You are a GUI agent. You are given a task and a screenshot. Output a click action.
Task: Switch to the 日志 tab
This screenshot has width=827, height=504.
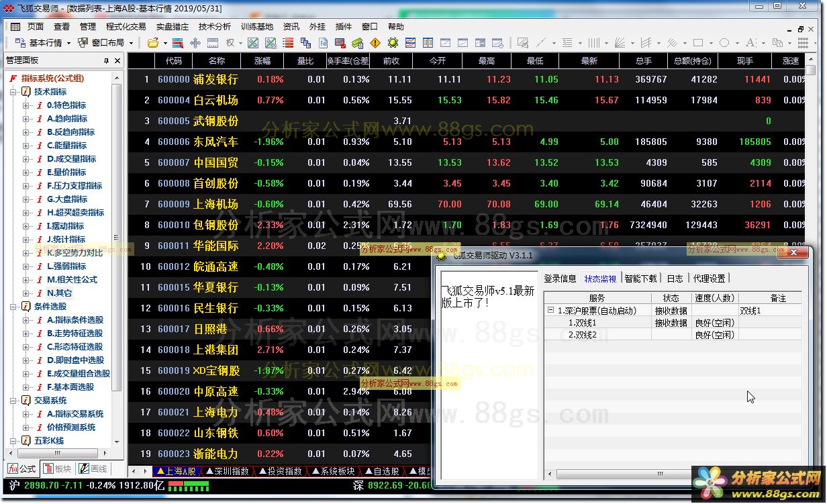[x=675, y=279]
